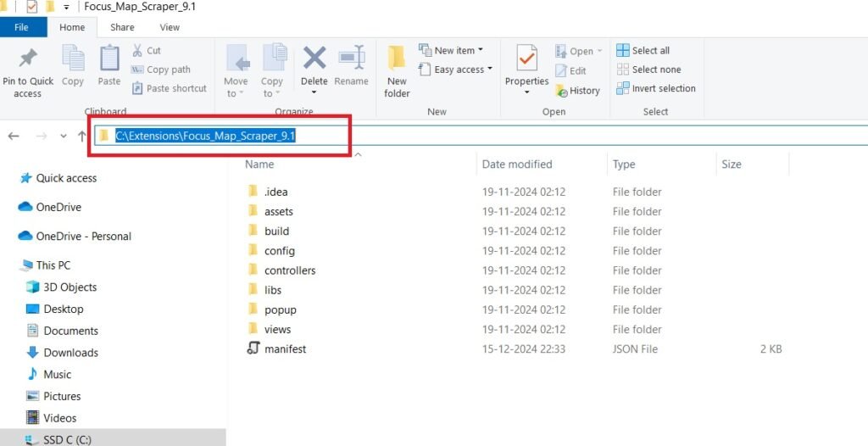
Task: Rename the selected item
Action: tap(352, 65)
